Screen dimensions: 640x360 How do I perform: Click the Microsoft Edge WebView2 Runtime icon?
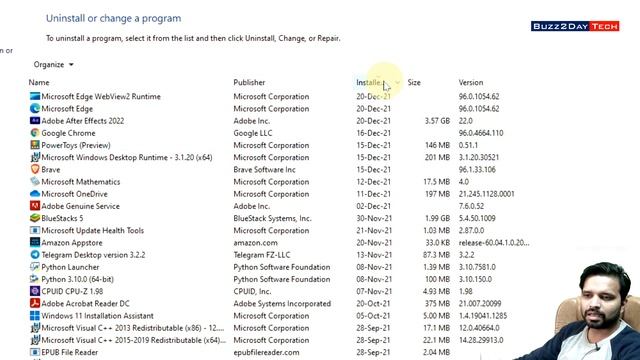pos(35,96)
